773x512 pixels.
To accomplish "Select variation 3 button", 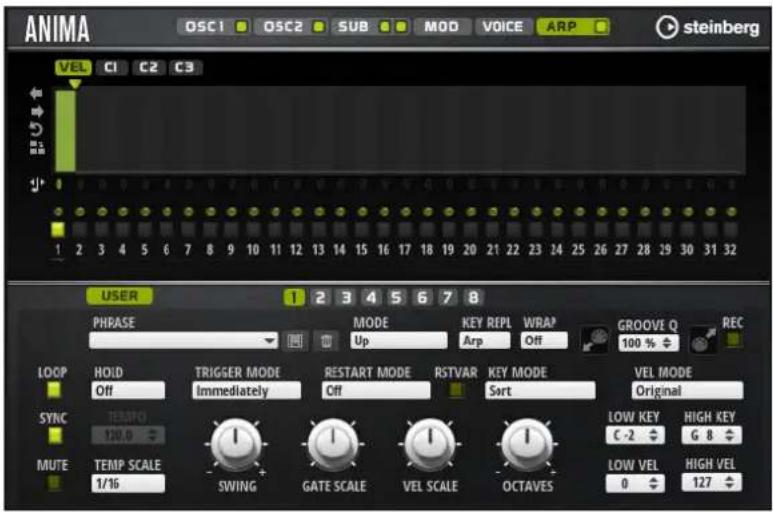I will (346, 298).
